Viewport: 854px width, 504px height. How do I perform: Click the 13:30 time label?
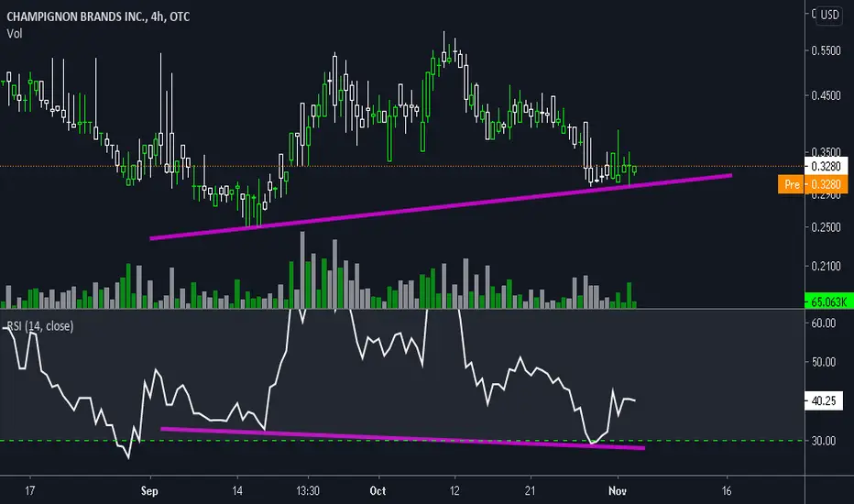click(x=308, y=491)
